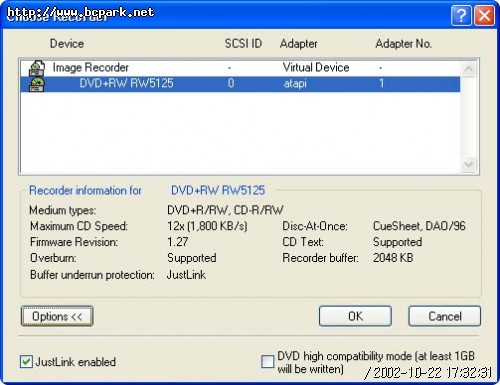This screenshot has height=385, width=500.
Task: Click the list scrollbar up arrow
Action: tap(468, 69)
